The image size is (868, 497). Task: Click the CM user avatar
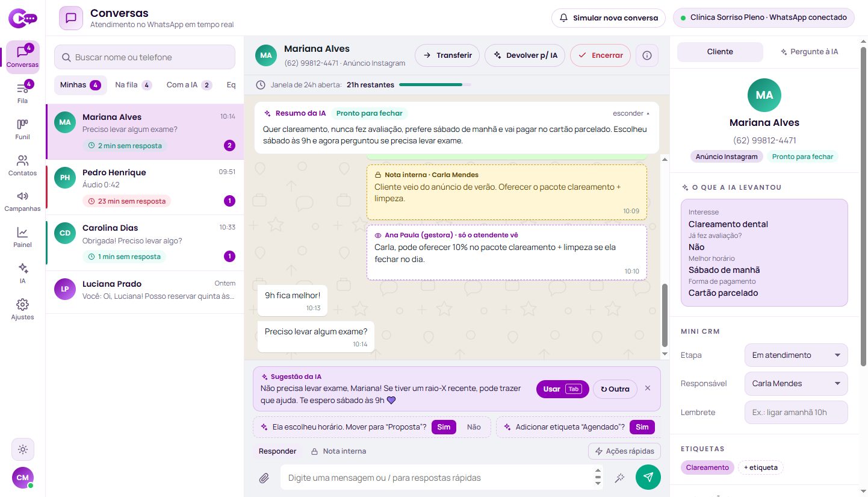[x=23, y=478]
